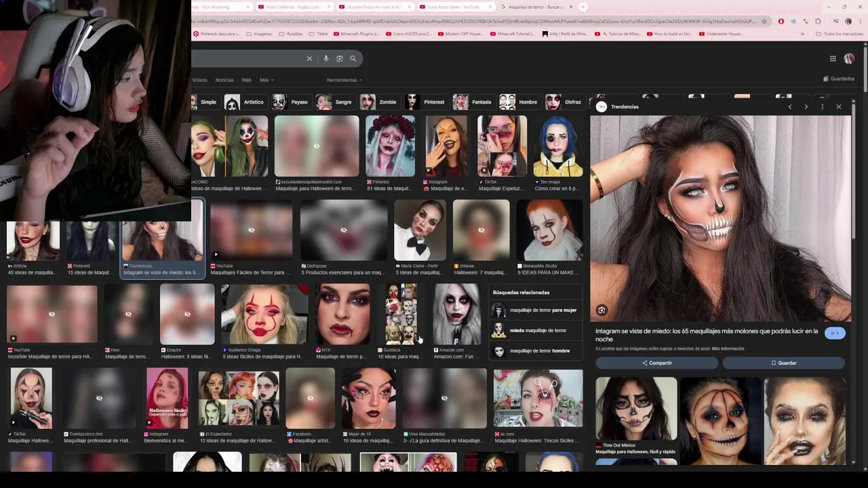Go to next image in preview panel
The width and height of the screenshot is (868, 488).
(806, 107)
